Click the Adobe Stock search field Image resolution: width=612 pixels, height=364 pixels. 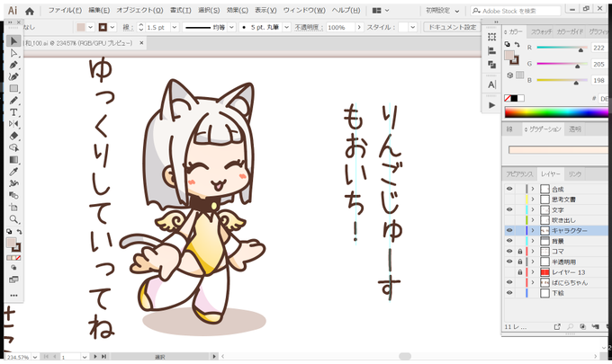515,11
